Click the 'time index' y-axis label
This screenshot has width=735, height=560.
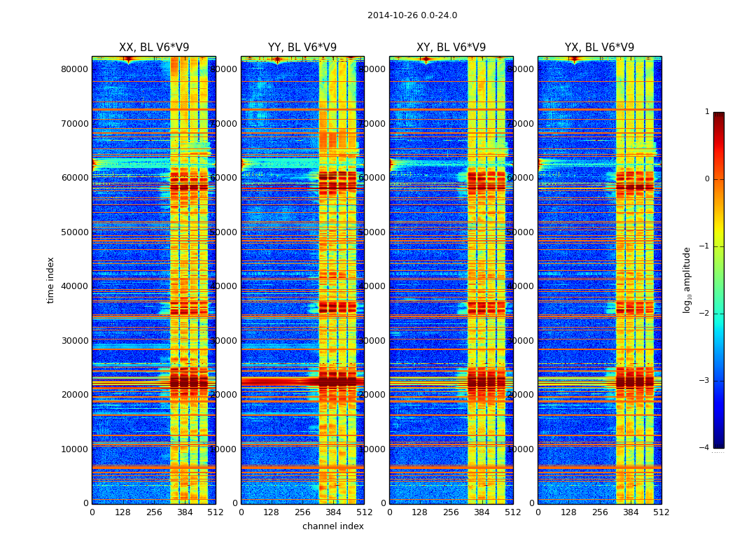50,280
